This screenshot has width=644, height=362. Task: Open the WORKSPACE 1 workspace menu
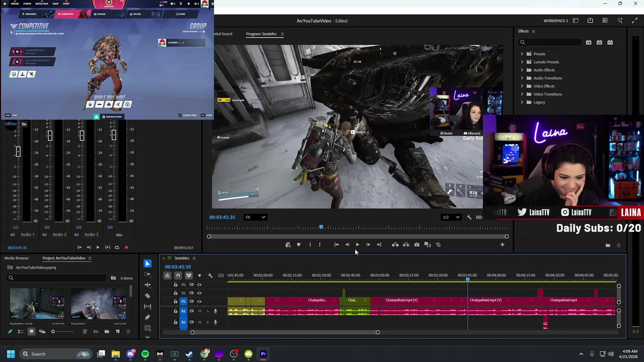click(x=555, y=21)
